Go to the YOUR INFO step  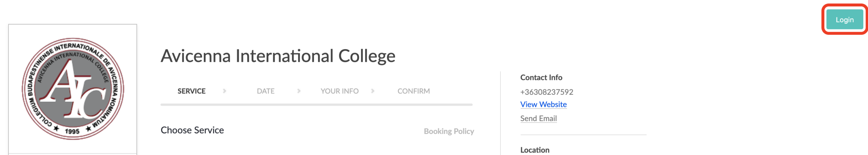tap(339, 91)
